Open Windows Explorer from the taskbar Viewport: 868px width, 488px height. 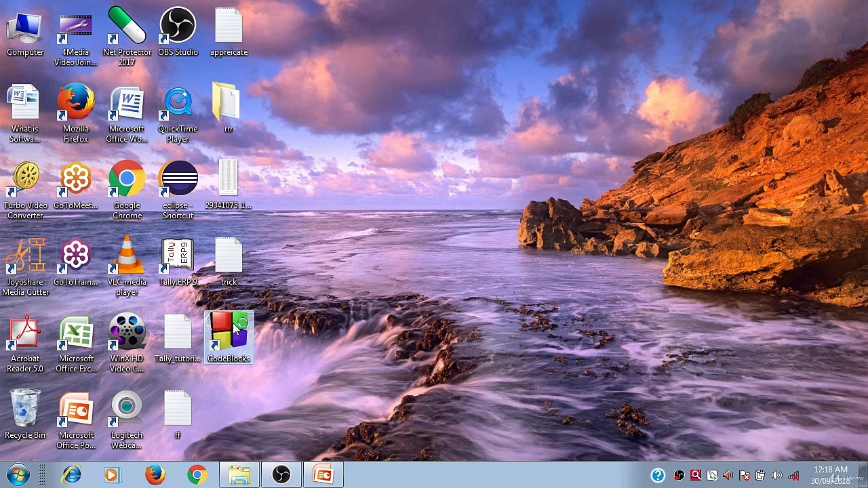pyautogui.click(x=239, y=475)
